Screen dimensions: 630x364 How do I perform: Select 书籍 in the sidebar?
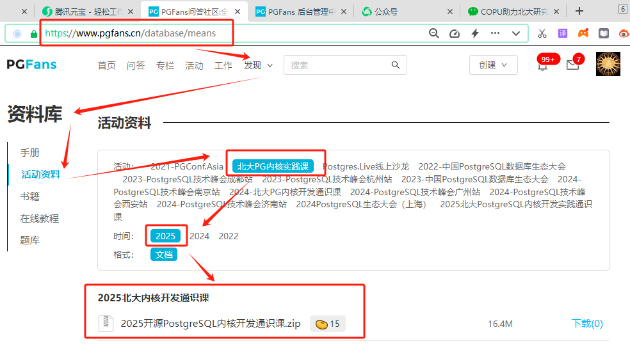coord(30,196)
